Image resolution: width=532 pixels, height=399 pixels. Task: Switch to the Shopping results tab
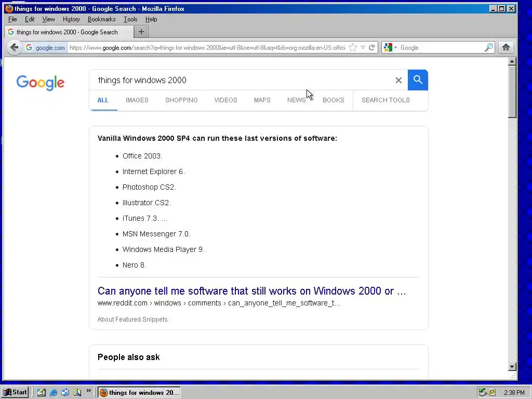click(x=181, y=100)
